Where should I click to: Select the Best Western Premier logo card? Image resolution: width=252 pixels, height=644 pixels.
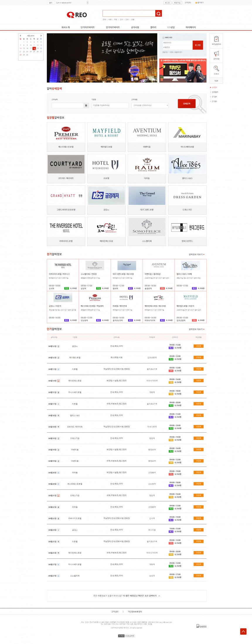pos(66,137)
